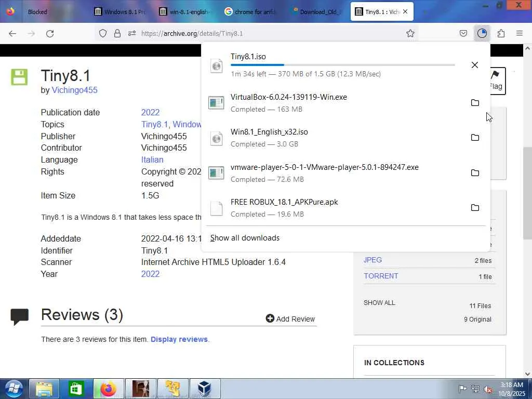Show FREE ROBUX apk in folder
This screenshot has width=532, height=399.
point(475,208)
